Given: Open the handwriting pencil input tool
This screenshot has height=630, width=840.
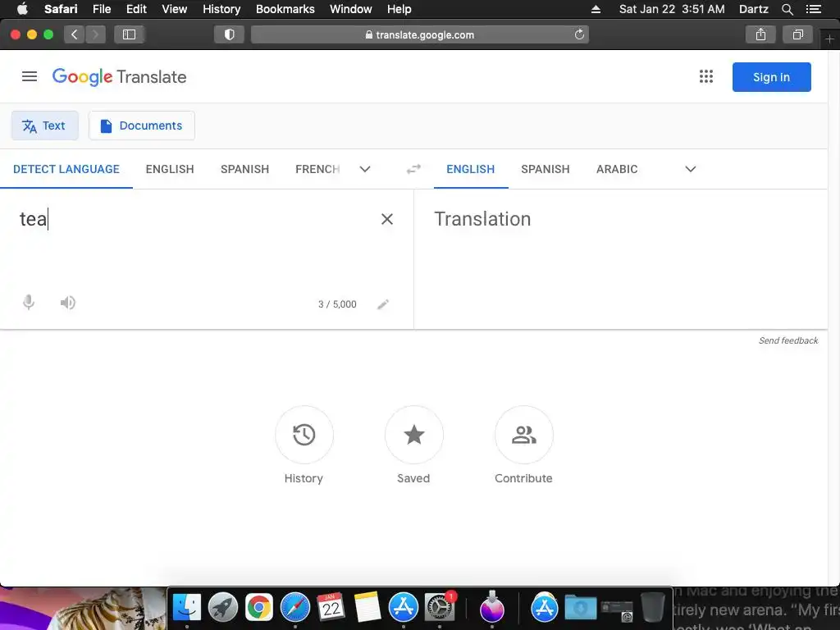Looking at the screenshot, I should 383,304.
